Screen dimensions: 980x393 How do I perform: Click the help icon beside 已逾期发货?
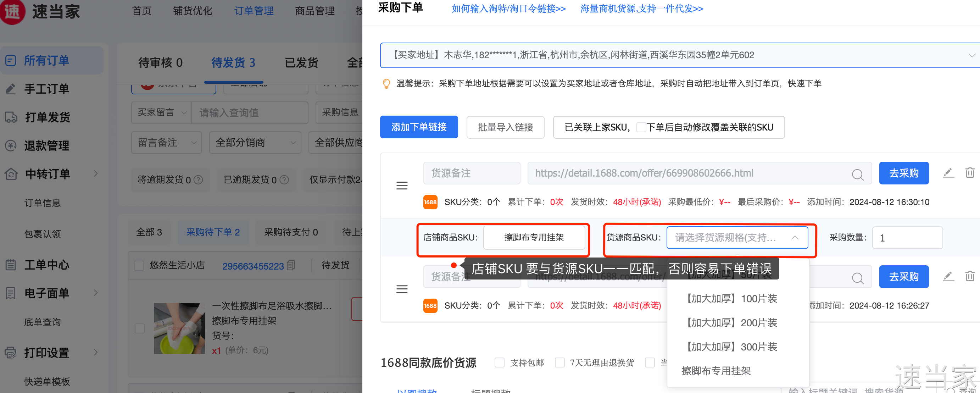click(x=284, y=179)
